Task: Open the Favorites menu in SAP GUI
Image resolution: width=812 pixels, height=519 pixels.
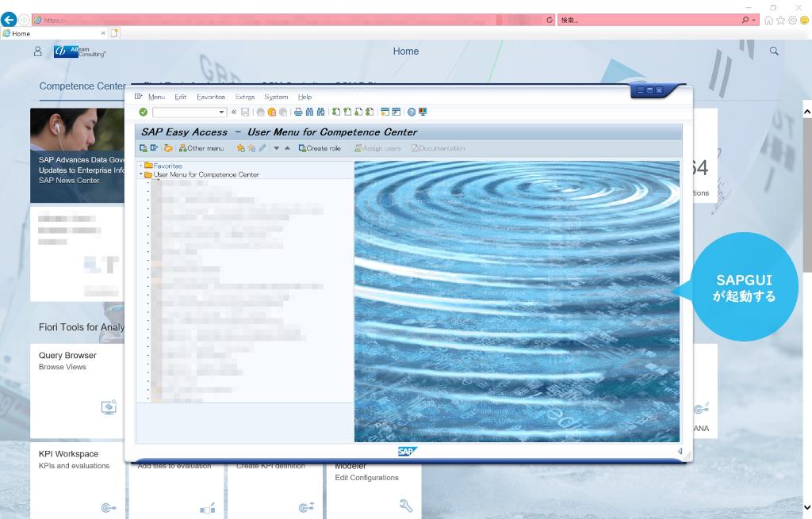Action: point(211,97)
